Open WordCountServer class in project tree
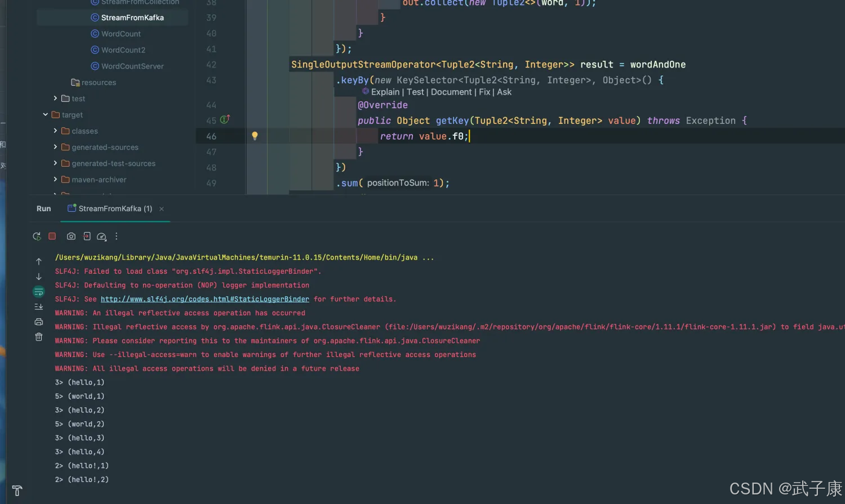 (132, 66)
